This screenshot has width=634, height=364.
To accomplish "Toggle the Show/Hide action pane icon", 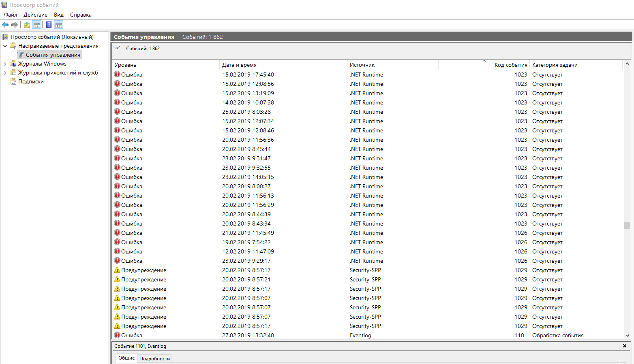I will click(59, 25).
